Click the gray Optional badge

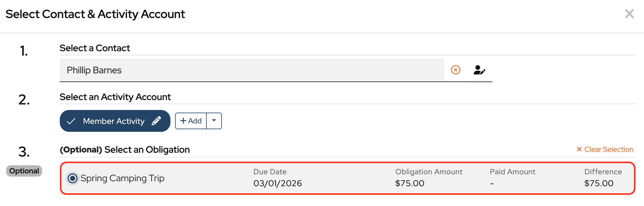coord(24,171)
